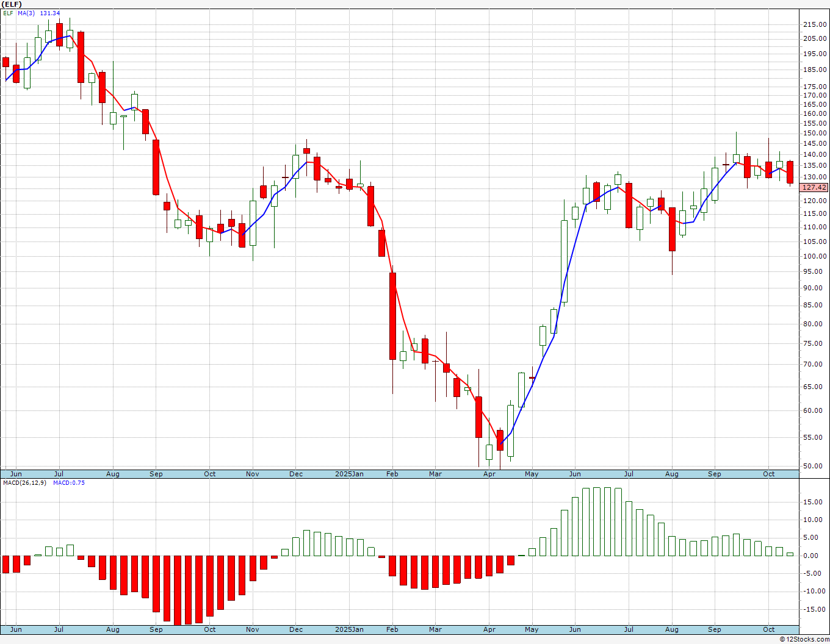Select the highlighted 127.42 last-price tag
Image resolution: width=830 pixels, height=644 pixels.
click(815, 187)
